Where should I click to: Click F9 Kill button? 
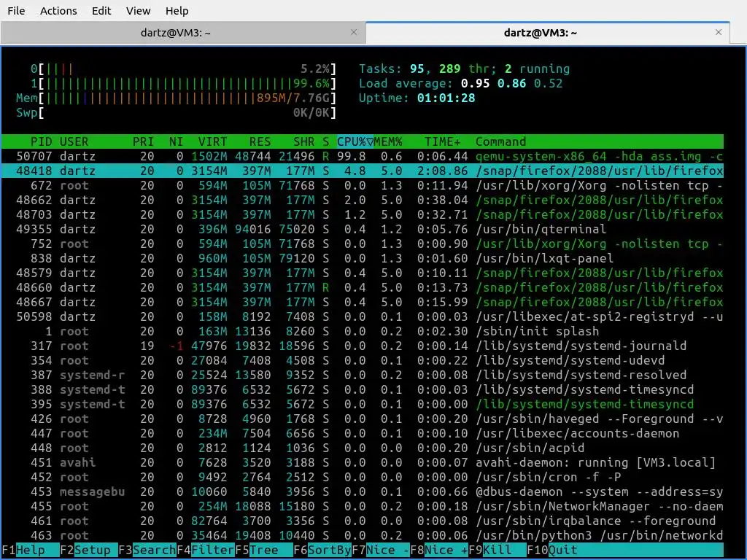click(x=498, y=550)
